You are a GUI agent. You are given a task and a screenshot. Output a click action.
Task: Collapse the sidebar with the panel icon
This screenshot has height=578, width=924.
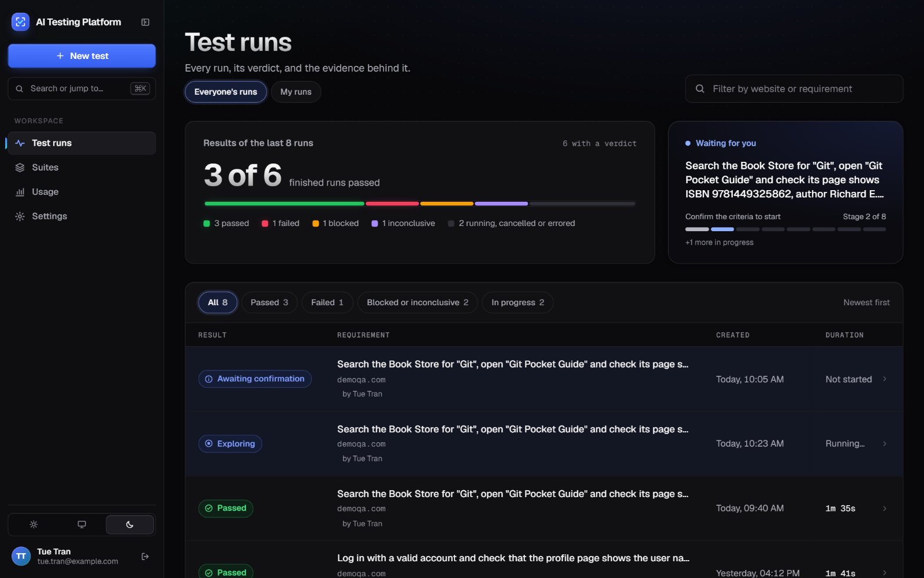(146, 22)
